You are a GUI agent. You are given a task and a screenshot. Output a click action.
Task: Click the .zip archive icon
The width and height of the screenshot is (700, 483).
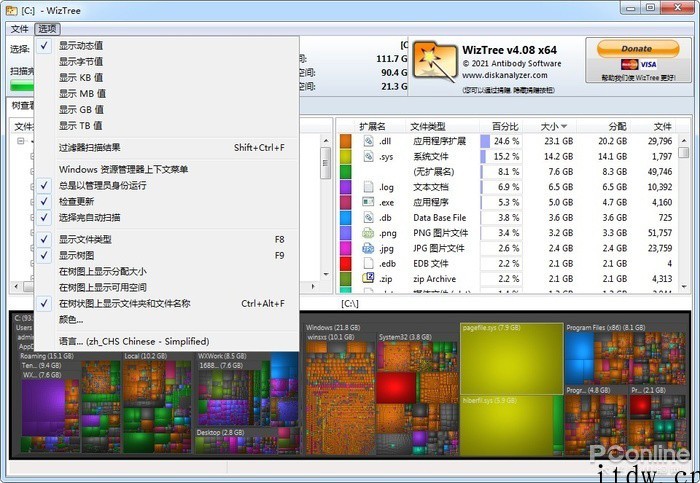tap(368, 279)
